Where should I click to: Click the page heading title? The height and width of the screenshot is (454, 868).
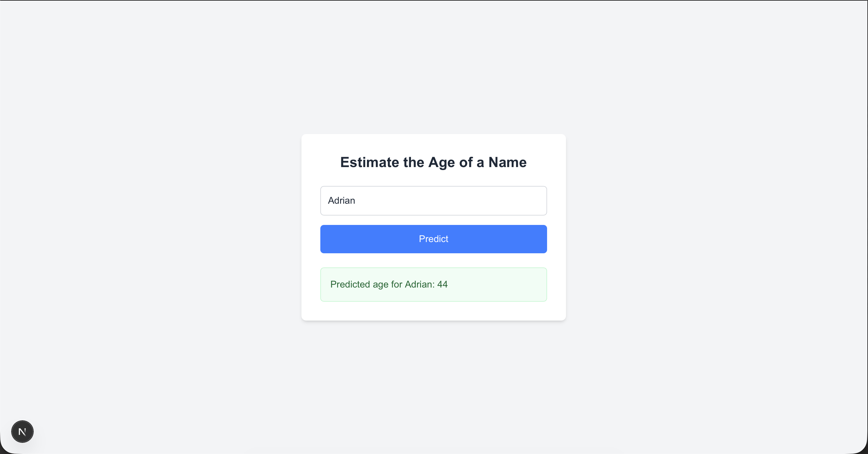433,162
